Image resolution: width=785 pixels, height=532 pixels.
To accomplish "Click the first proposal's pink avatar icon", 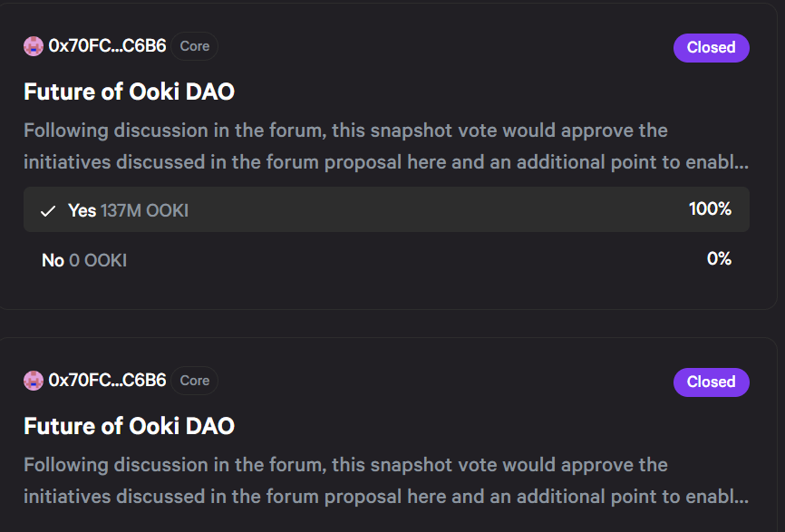I will (x=34, y=46).
